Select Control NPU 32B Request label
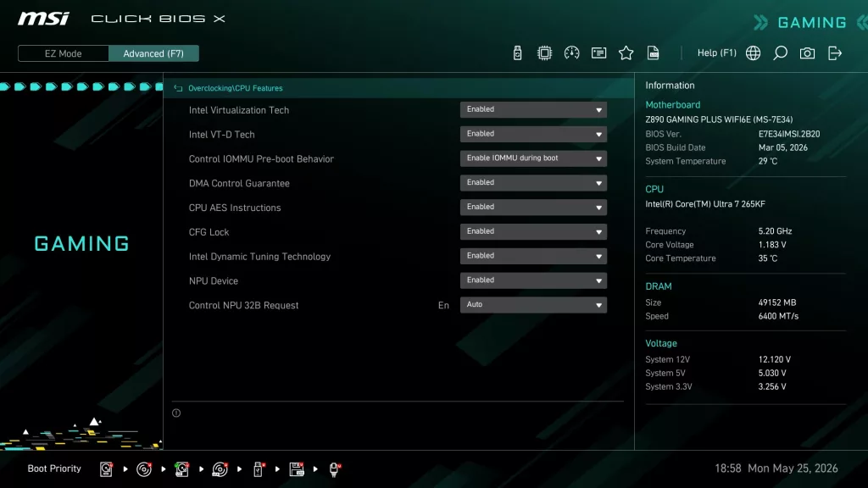This screenshot has height=488, width=868. [243, 305]
